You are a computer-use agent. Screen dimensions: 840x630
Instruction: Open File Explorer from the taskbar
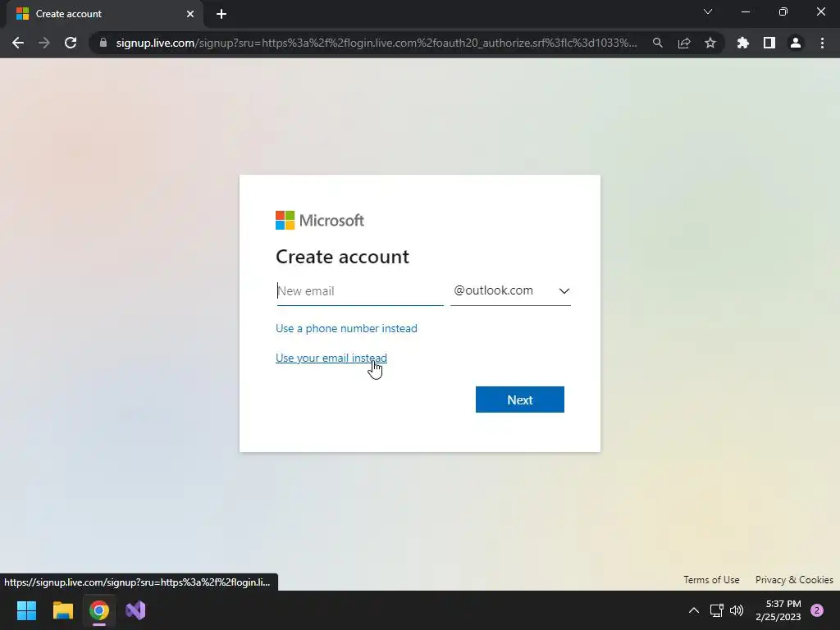click(x=62, y=610)
